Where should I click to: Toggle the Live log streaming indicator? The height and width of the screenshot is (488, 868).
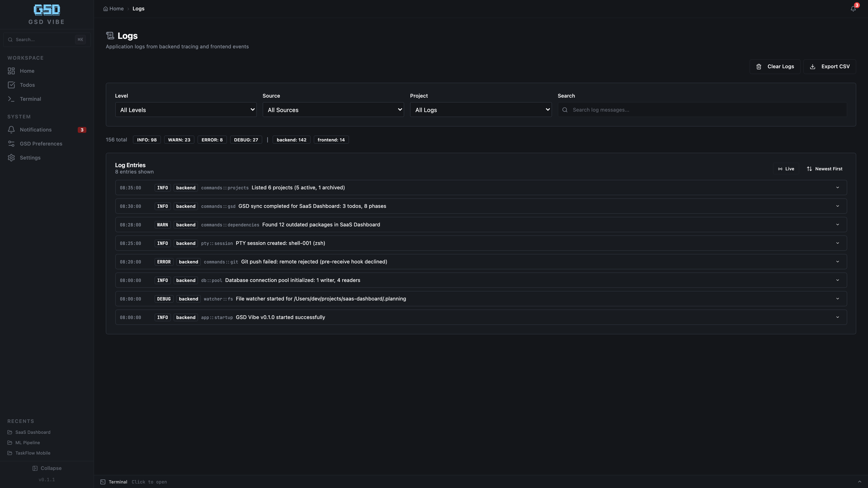pyautogui.click(x=786, y=168)
